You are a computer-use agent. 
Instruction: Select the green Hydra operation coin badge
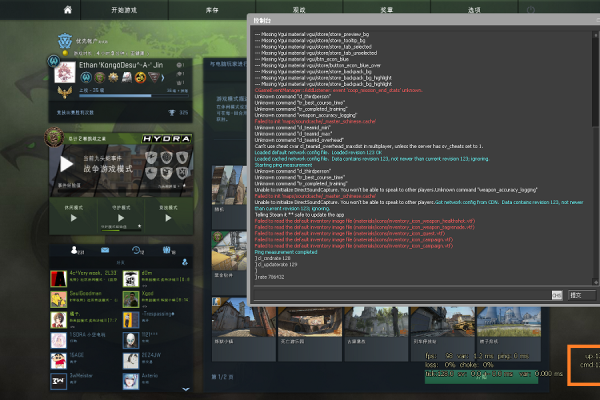[x=99, y=78]
